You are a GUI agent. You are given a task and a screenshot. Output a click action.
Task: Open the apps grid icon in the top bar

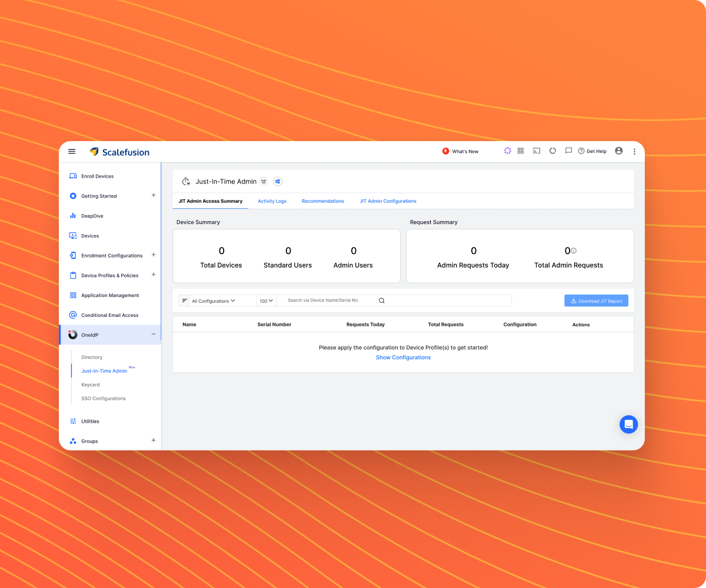tap(521, 151)
